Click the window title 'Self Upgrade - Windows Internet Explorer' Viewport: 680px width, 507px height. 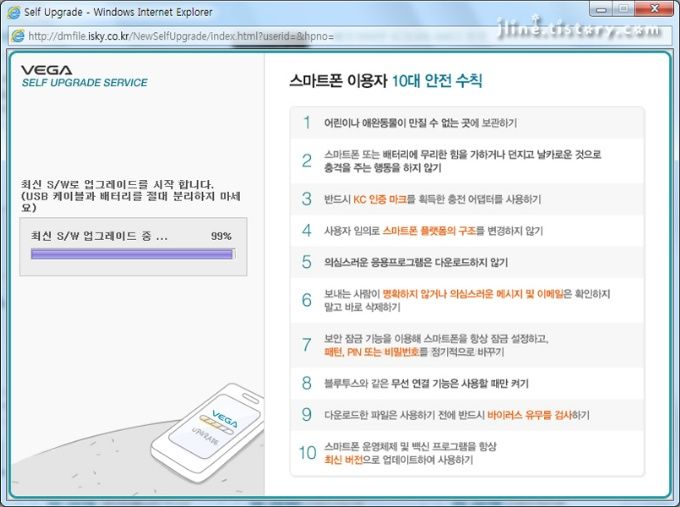pyautogui.click(x=118, y=12)
